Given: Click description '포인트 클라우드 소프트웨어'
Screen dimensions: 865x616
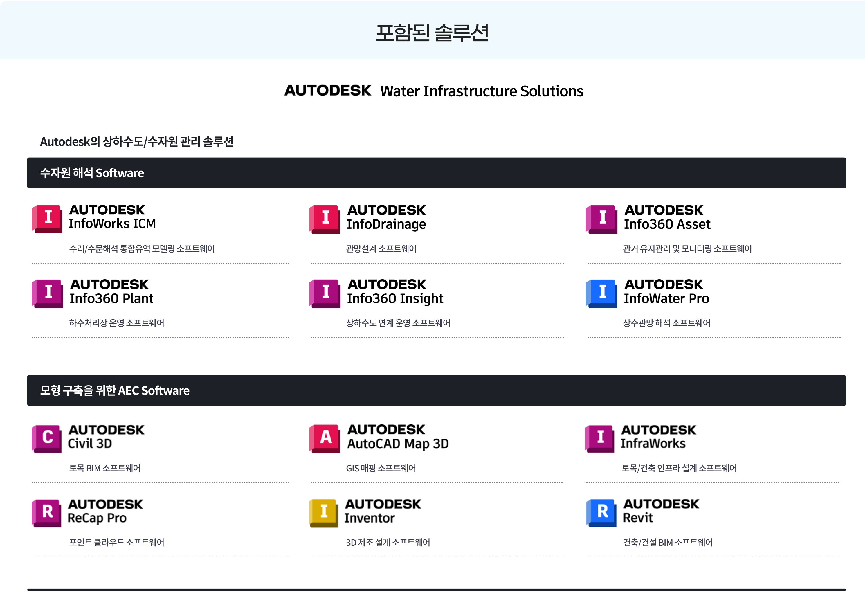Looking at the screenshot, I should (x=116, y=543).
